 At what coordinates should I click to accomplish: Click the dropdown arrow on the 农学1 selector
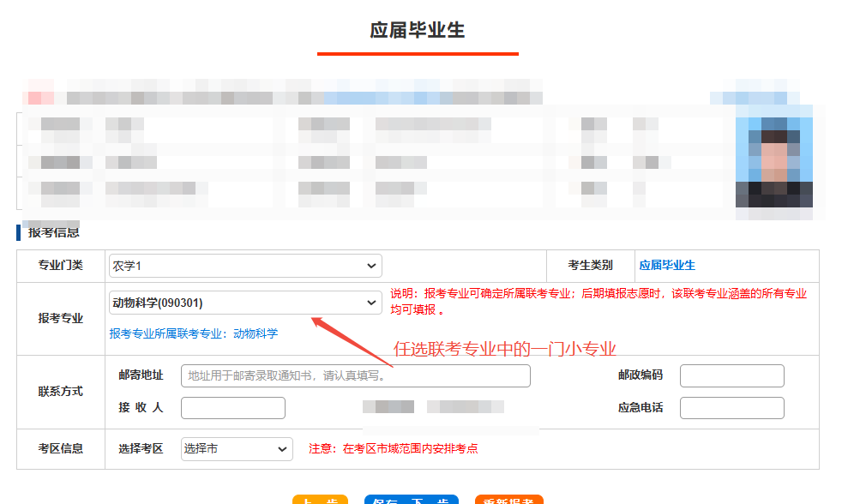pos(372,266)
